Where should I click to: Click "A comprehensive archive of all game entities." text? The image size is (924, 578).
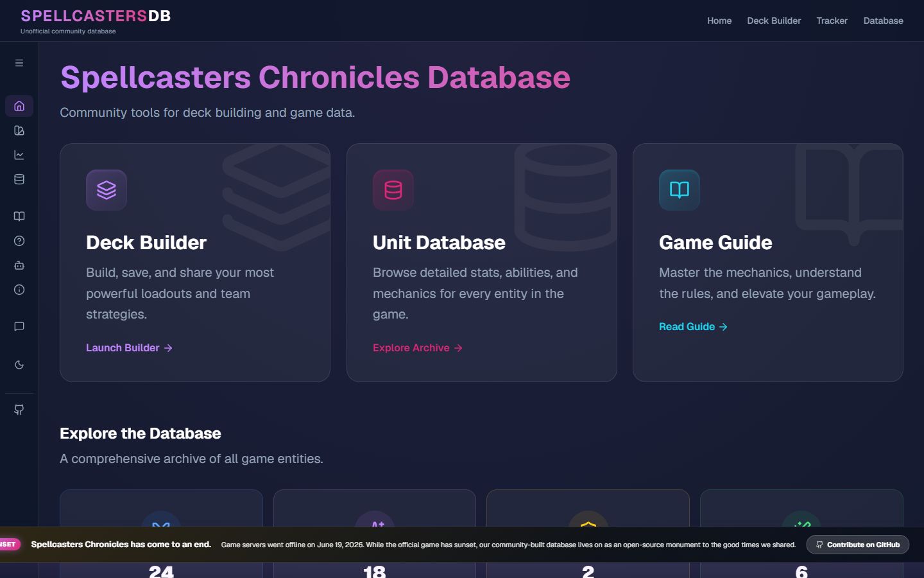coord(191,459)
